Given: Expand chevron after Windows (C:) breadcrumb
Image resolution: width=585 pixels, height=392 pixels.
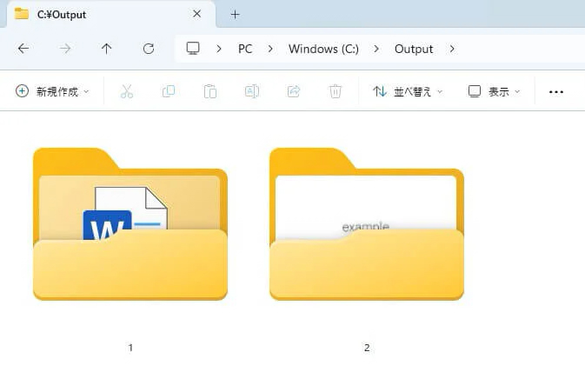Looking at the screenshot, I should [x=376, y=49].
